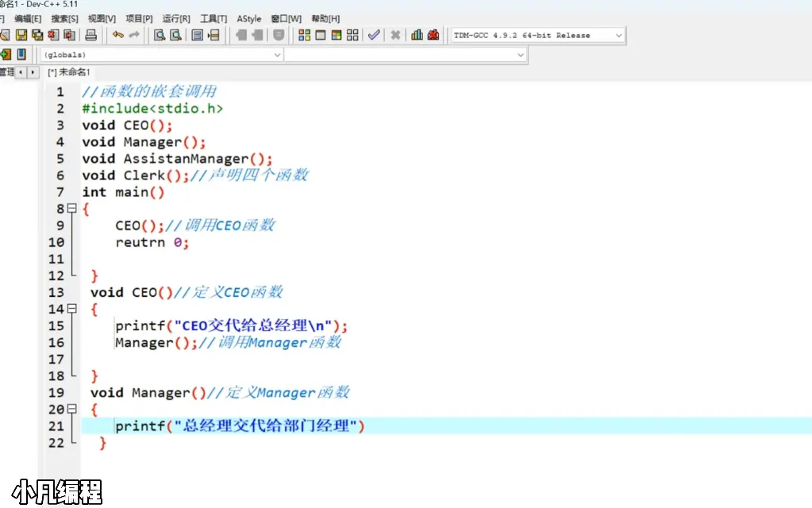Click the Go to function icon
The image size is (812, 508).
(198, 35)
